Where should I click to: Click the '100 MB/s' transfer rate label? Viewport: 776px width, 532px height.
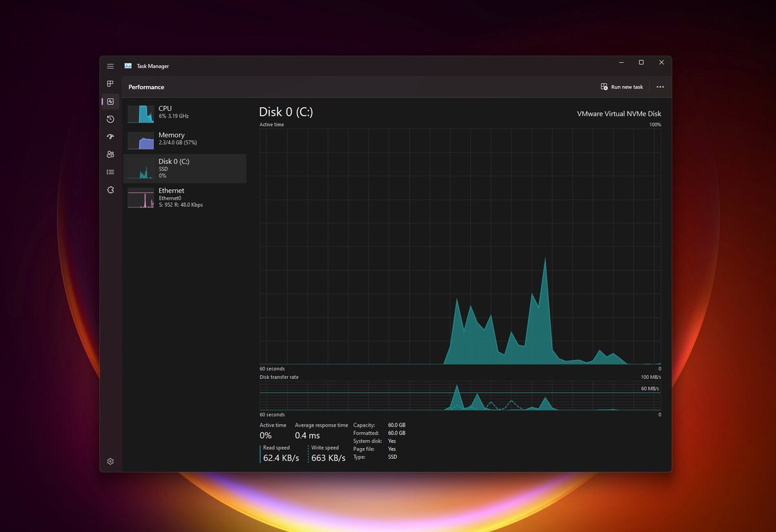pyautogui.click(x=651, y=377)
